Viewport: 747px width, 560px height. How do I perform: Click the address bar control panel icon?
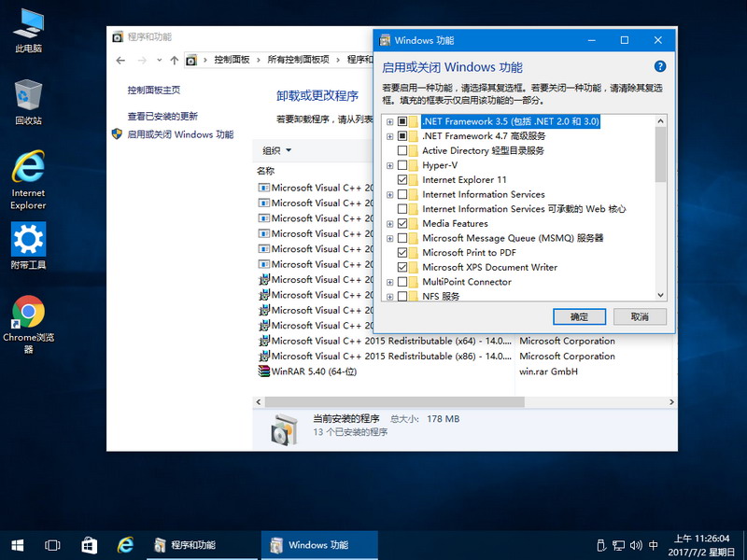tap(191, 60)
